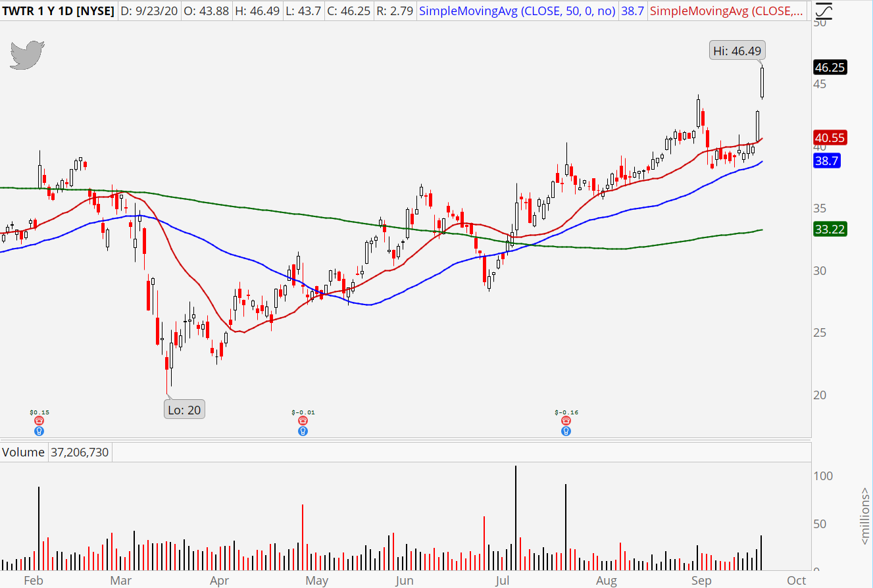This screenshot has width=873, height=588.
Task: Click the black 46.25 last price tag
Action: point(830,67)
